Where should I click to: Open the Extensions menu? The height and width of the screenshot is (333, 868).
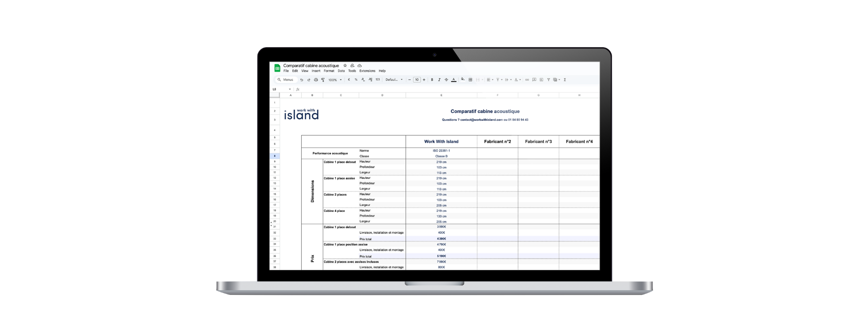367,71
